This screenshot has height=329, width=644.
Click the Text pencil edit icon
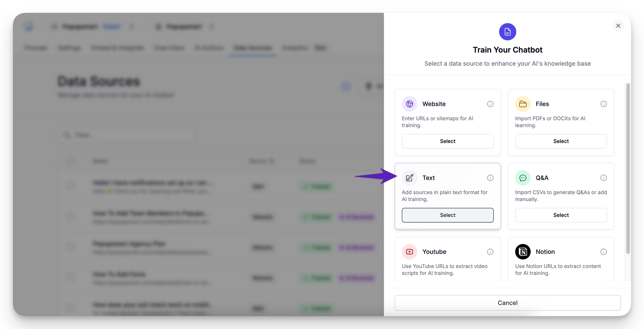click(x=410, y=178)
